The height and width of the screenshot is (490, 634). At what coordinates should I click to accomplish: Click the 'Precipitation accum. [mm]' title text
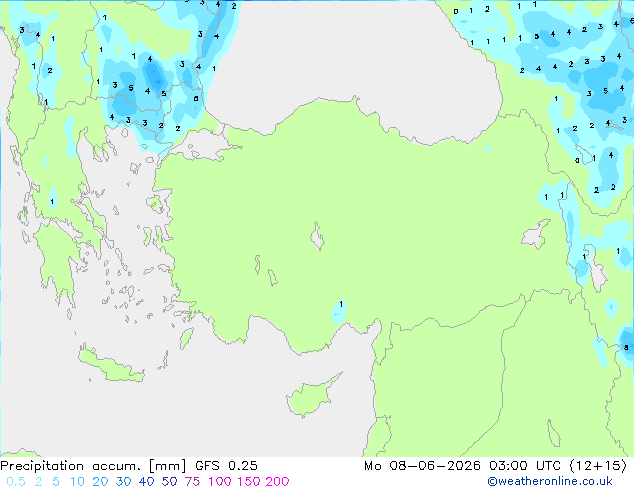(93, 466)
